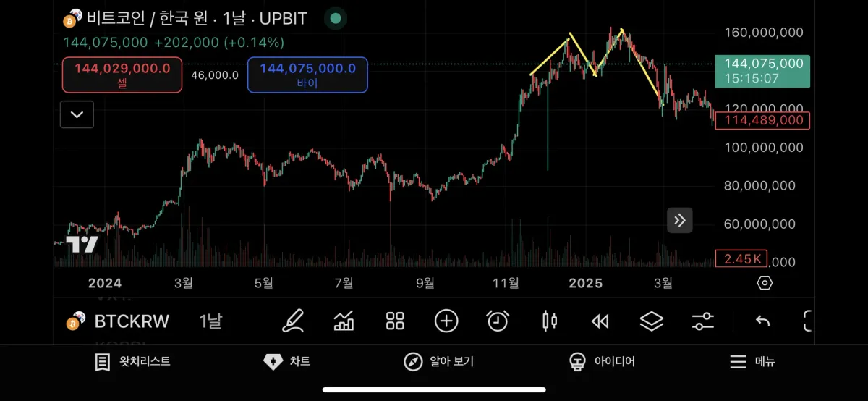Image resolution: width=868 pixels, height=401 pixels.
Task: Open price scale settings hexagon icon
Action: click(765, 283)
